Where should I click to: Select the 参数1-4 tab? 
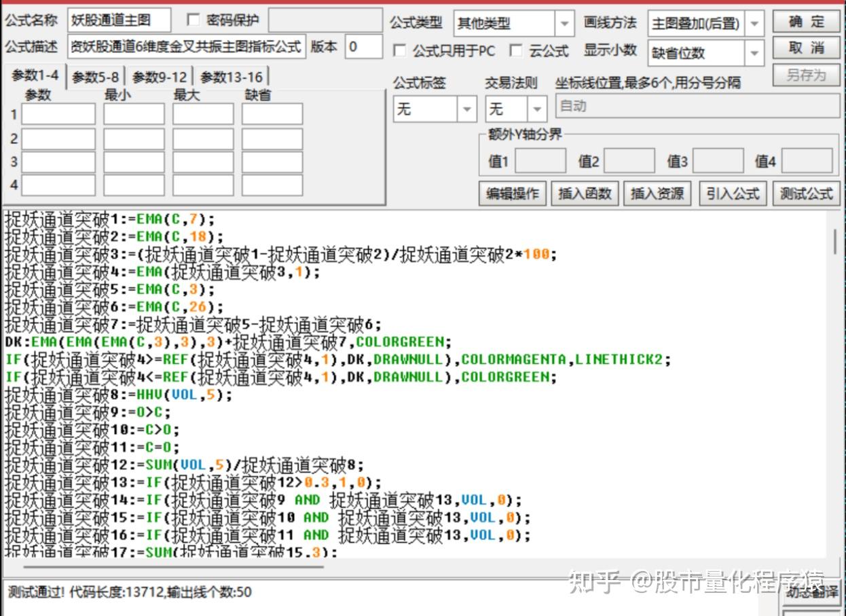(x=35, y=76)
